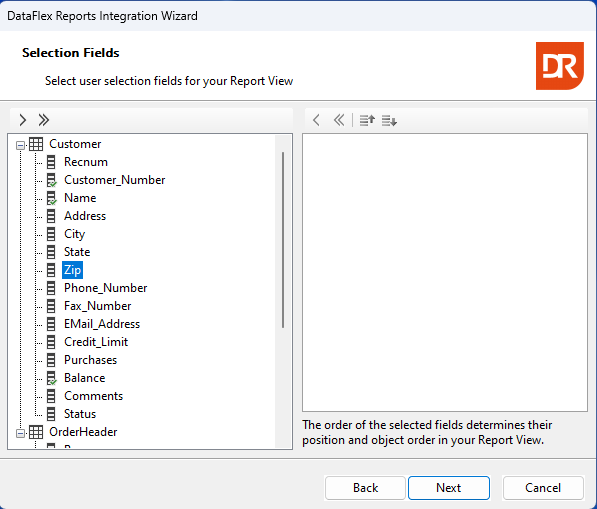Select the highlighted Zip field
This screenshot has height=509, width=597.
pyautogui.click(x=72, y=270)
